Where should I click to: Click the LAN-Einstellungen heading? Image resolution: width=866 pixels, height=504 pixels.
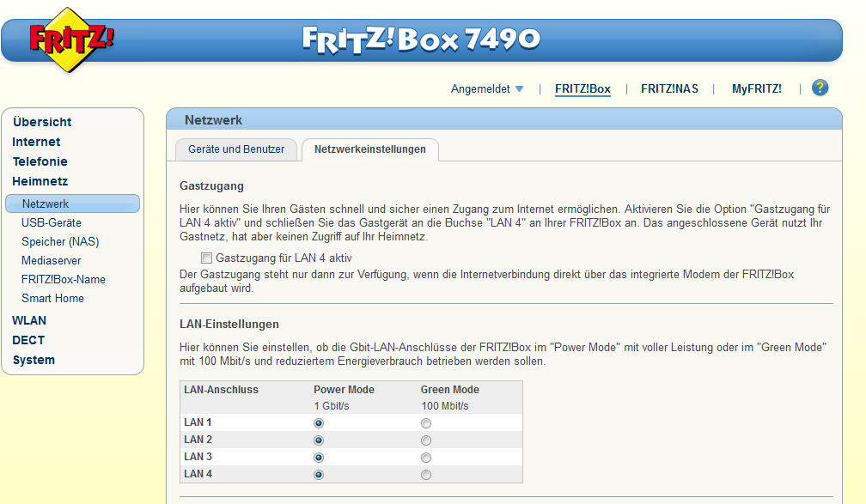coord(229,324)
